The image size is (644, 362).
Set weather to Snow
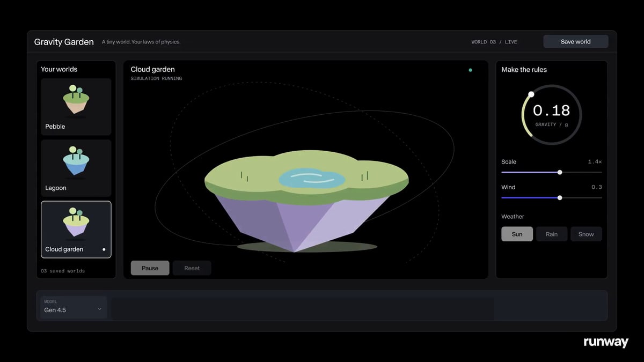586,234
